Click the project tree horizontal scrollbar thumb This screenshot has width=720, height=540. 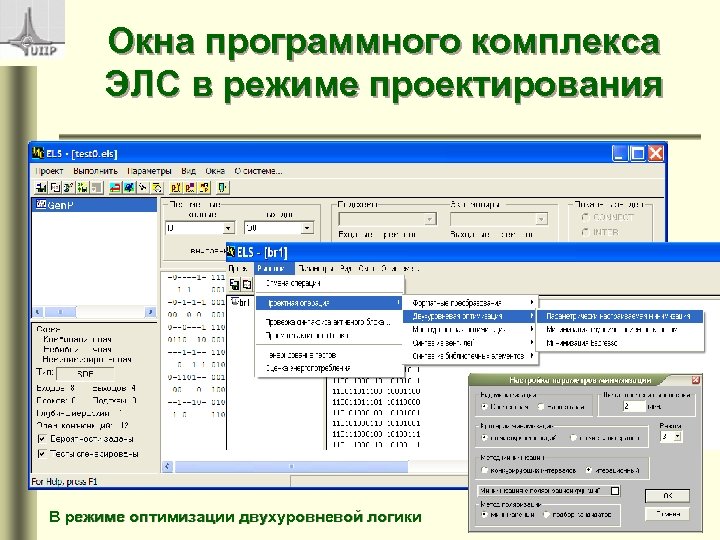pyautogui.click(x=60, y=312)
